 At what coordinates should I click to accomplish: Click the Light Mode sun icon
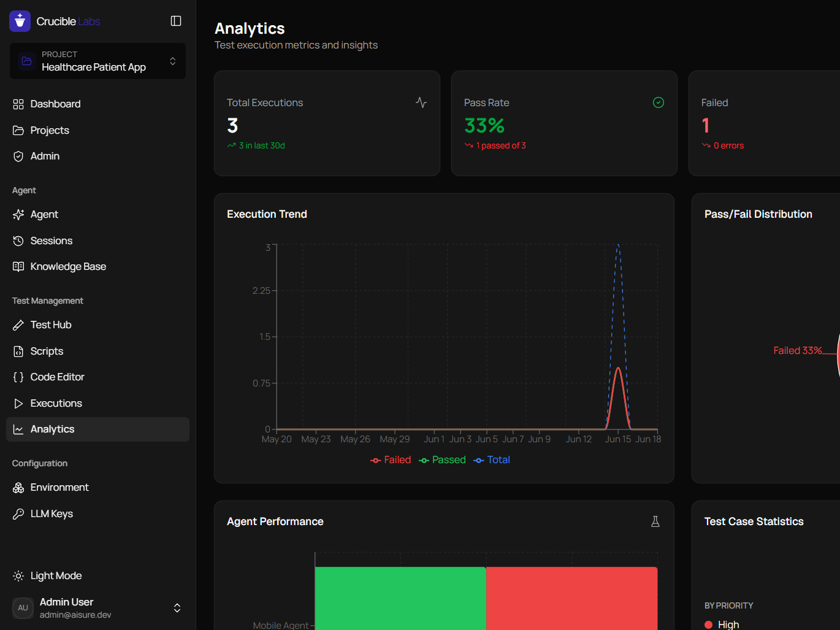(x=18, y=576)
